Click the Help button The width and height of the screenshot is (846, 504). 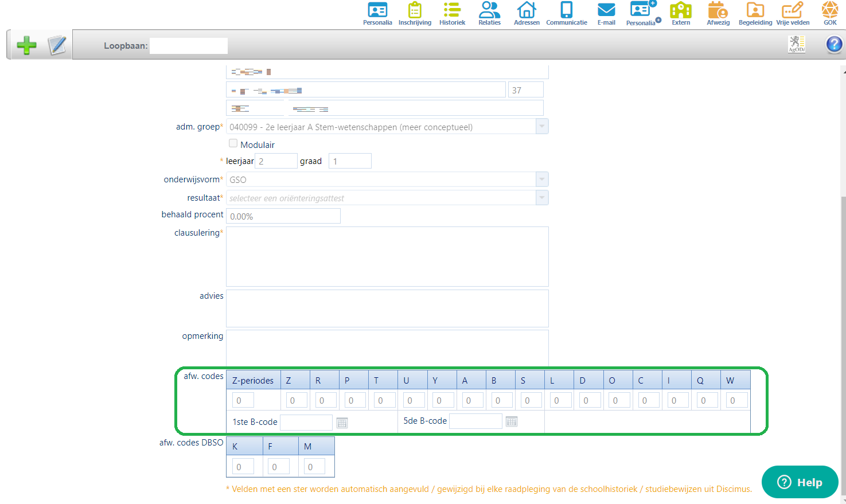(800, 482)
